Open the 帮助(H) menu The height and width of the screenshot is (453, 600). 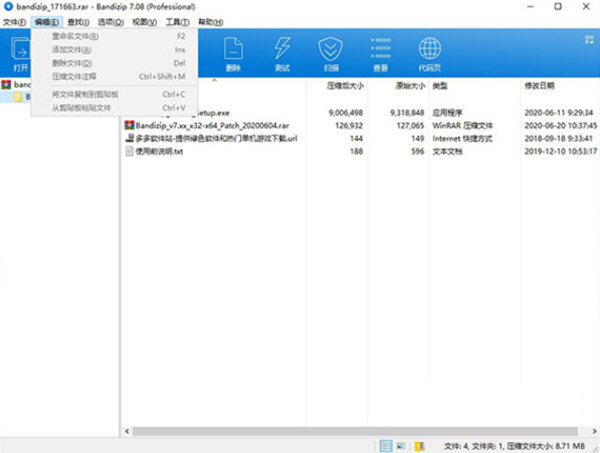tap(209, 21)
